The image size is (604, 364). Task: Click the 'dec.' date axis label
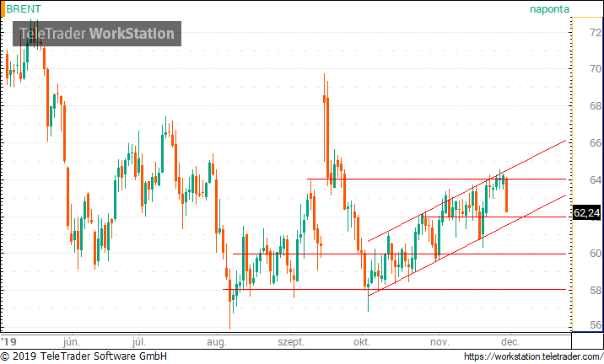tap(510, 342)
